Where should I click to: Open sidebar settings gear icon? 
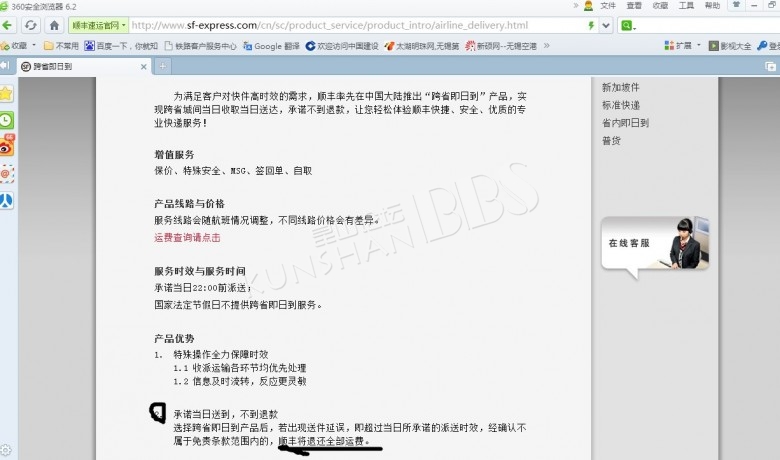(5, 451)
